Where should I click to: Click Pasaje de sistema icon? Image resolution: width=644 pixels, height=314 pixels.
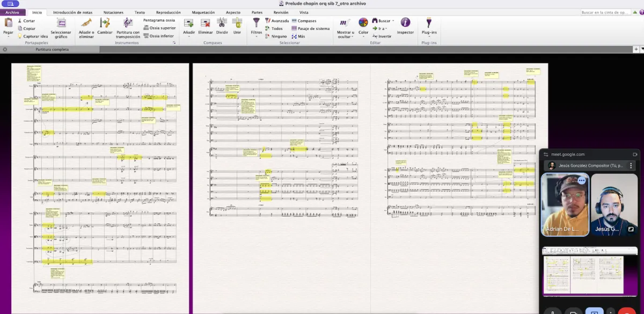294,28
